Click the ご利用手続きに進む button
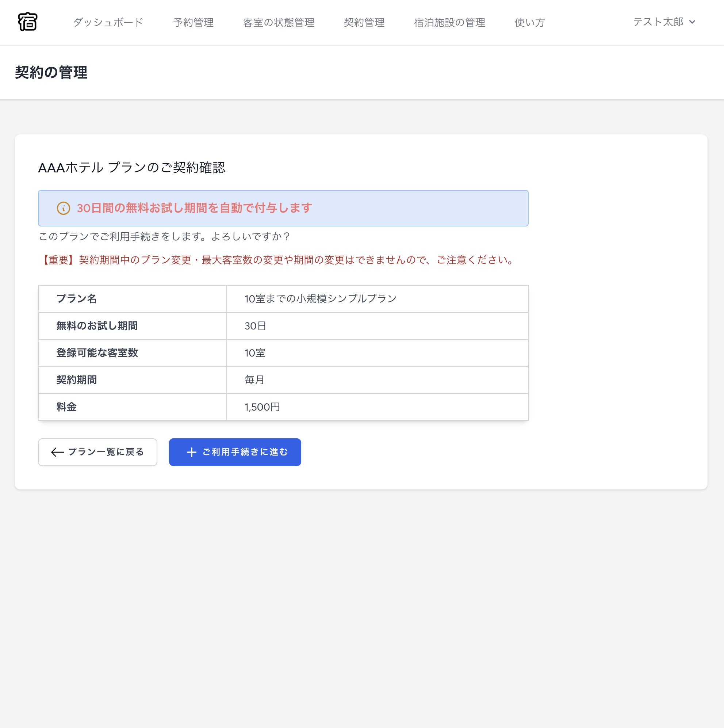Image resolution: width=724 pixels, height=728 pixels. (235, 452)
